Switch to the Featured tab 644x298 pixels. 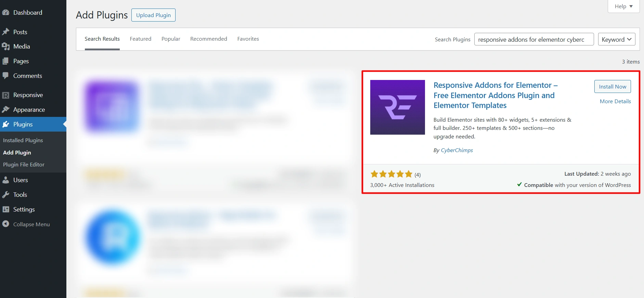(141, 39)
